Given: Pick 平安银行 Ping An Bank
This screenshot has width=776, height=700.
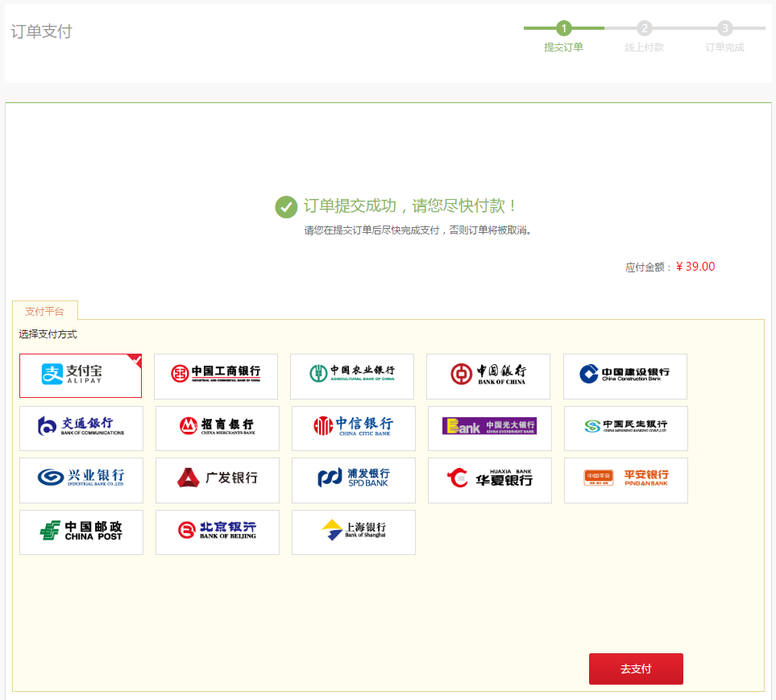Looking at the screenshot, I should point(626,480).
